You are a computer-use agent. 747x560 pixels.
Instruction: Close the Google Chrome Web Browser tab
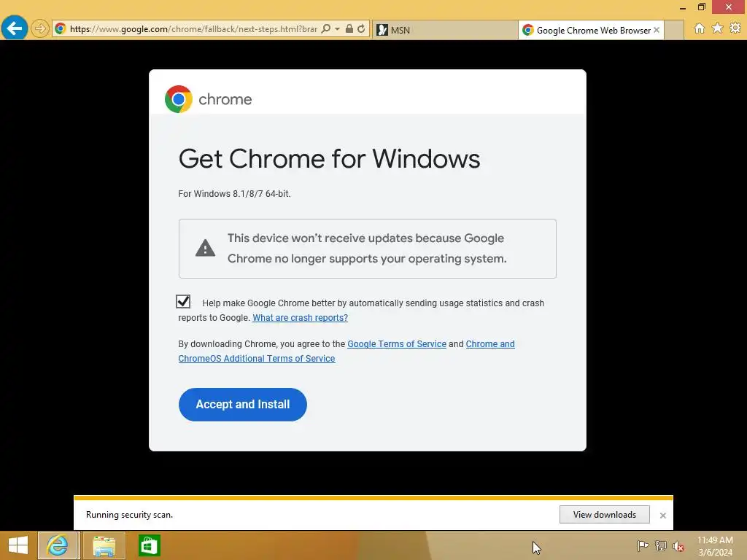657,30
